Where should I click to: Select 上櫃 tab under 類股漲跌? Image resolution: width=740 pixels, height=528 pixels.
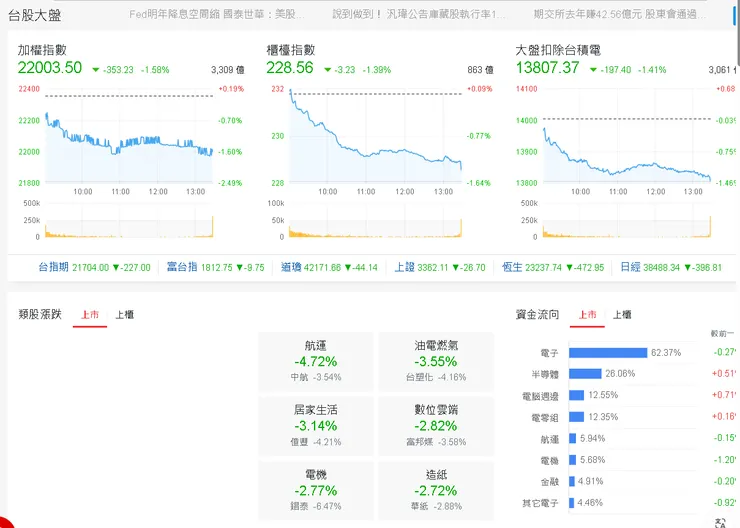point(125,315)
